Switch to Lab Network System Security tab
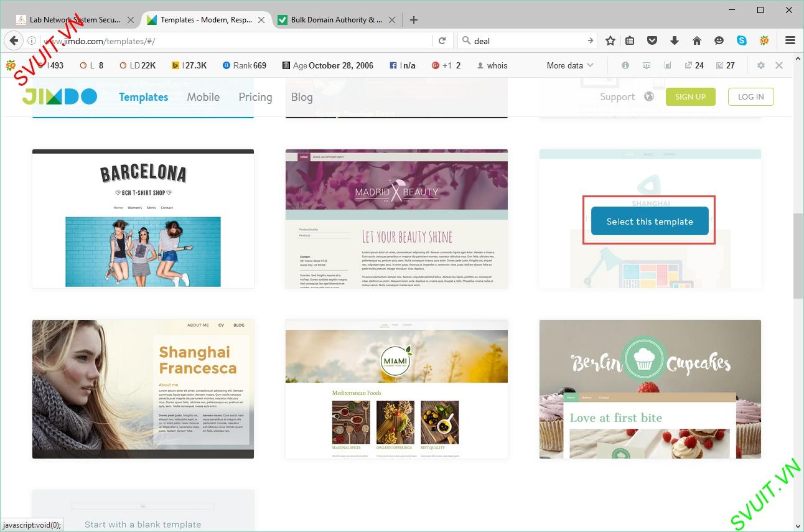 (75, 20)
